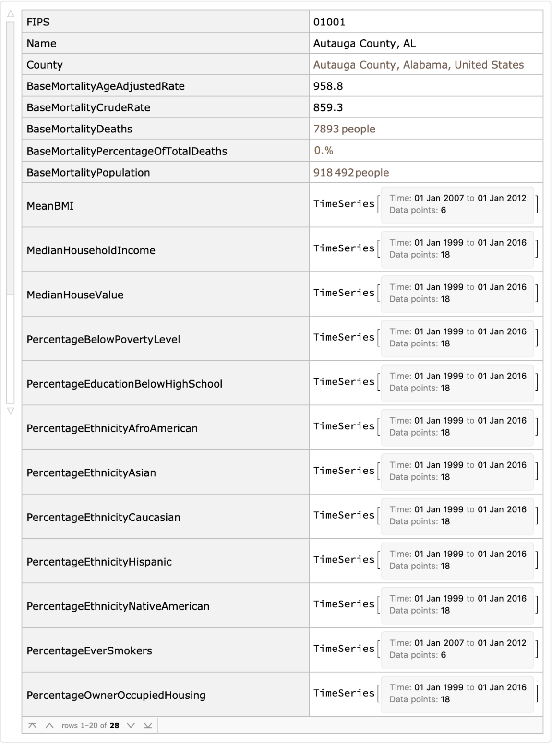
Task: Expand the PercentageEverSmokers TimeSeries summary
Action: tap(457, 649)
